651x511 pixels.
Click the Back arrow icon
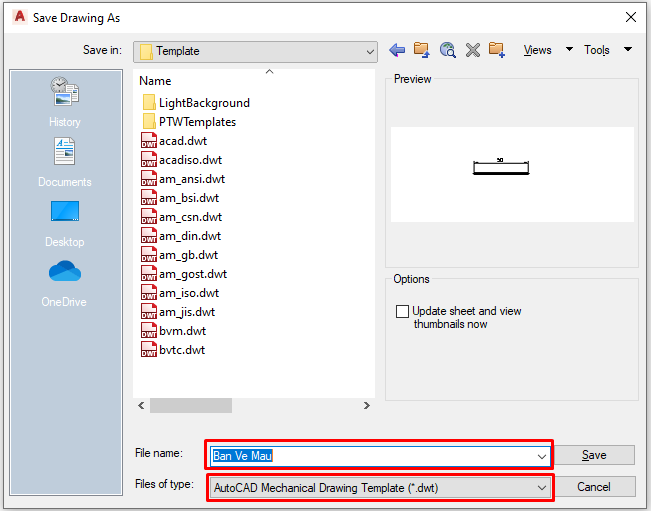pos(397,50)
